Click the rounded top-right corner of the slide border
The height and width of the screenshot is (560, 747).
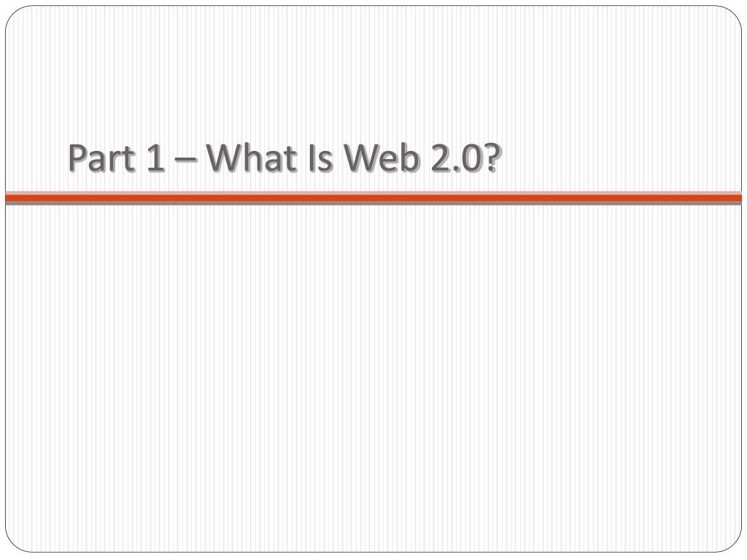coord(734,13)
